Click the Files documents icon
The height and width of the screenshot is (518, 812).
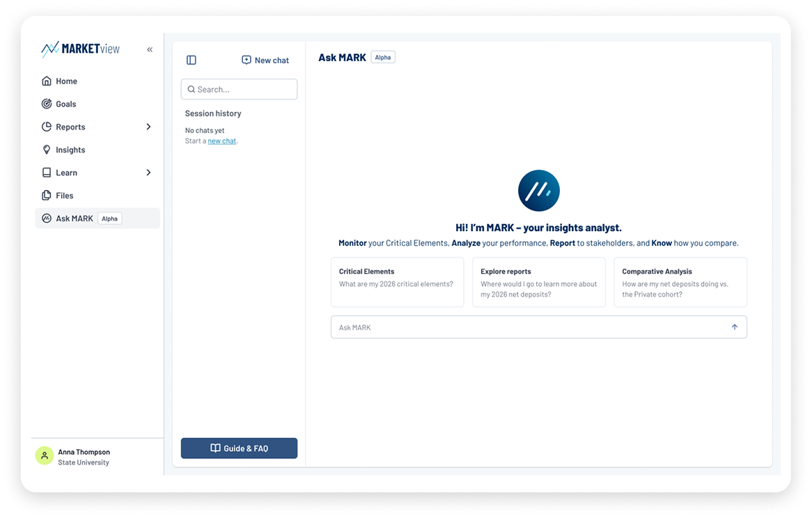tap(47, 195)
